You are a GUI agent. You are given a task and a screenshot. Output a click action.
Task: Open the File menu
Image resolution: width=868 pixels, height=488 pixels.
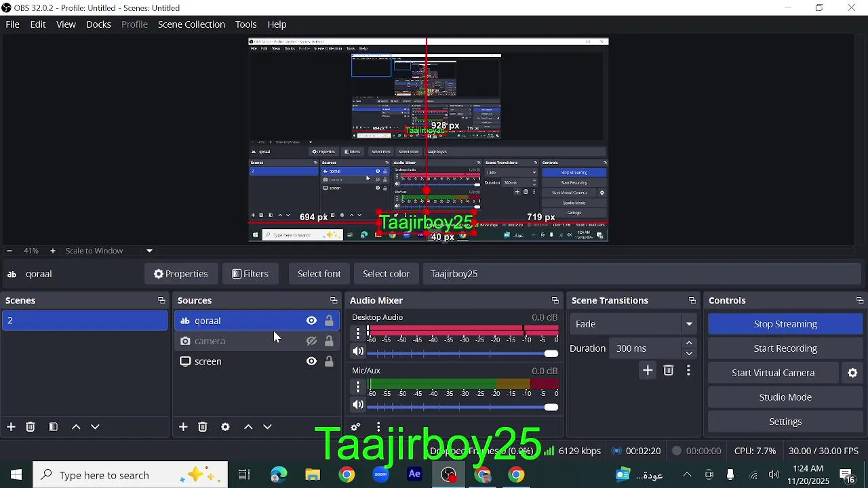point(12,24)
